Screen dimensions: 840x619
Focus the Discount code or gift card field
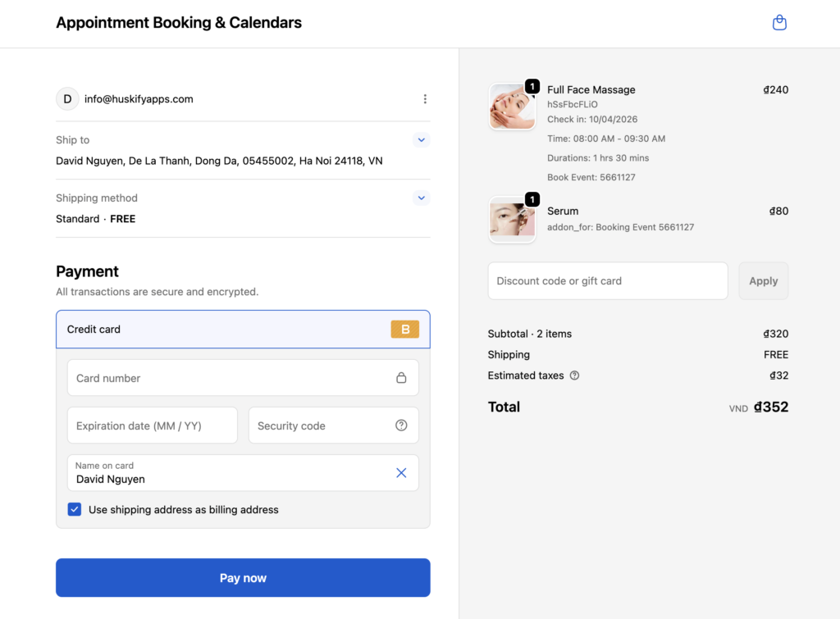click(x=607, y=281)
